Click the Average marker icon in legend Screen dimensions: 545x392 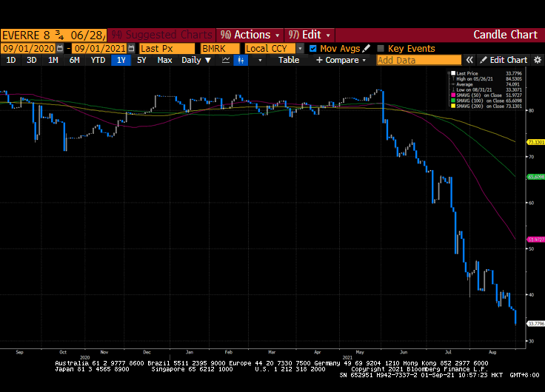point(453,84)
